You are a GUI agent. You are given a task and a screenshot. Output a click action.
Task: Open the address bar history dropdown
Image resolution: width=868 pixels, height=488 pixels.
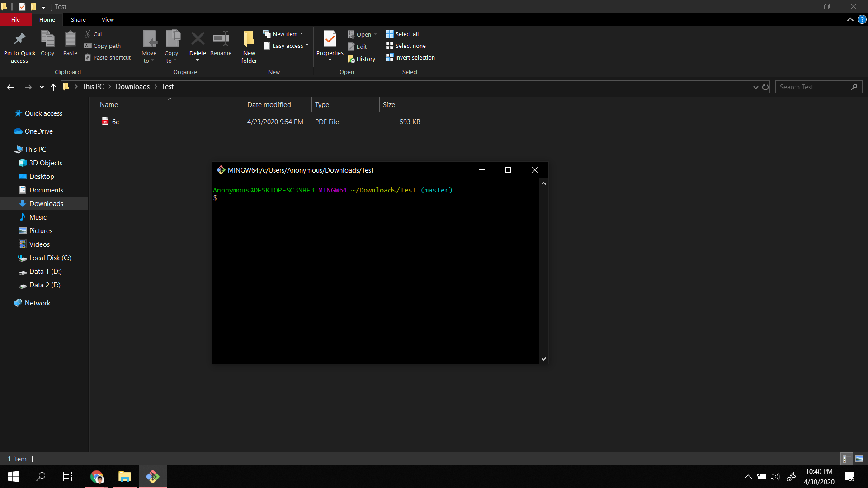click(755, 87)
